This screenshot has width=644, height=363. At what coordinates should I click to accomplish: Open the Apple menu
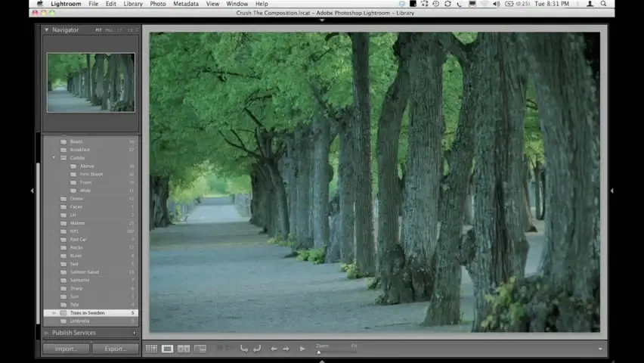click(40, 4)
